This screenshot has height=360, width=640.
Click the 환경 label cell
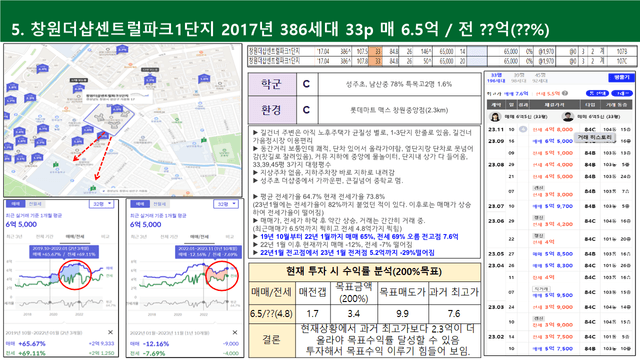[x=272, y=110]
